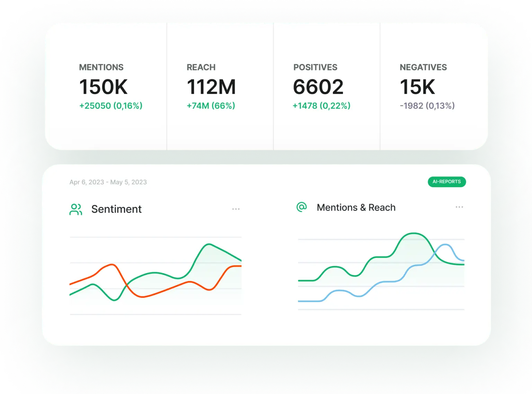Click the -1982 negatives change indicator
Screen dimensions: 532x394
[427, 106]
